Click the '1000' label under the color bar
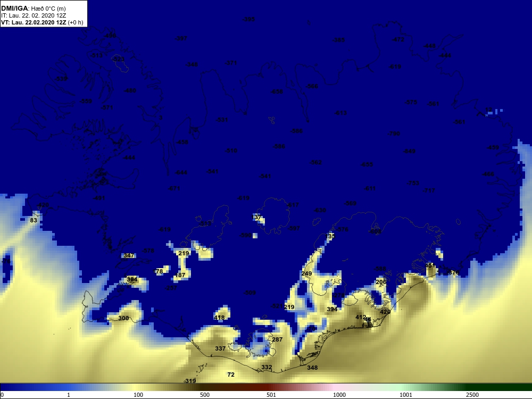 [x=339, y=395]
